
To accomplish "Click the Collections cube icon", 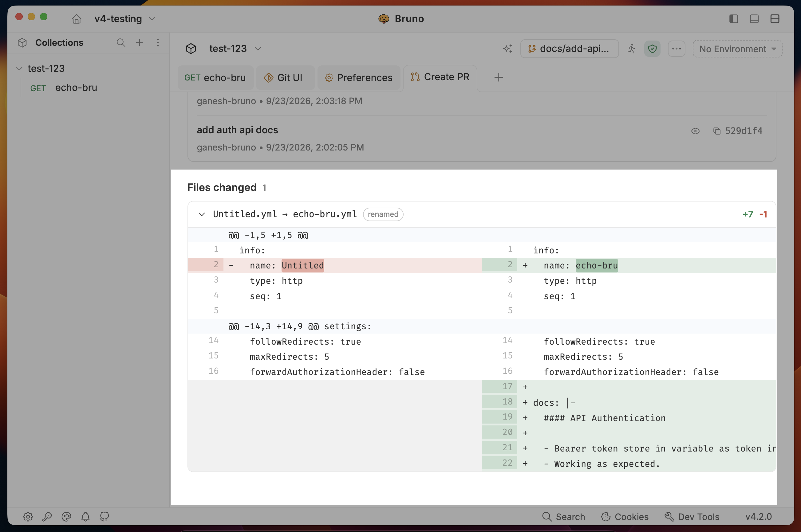I will point(22,42).
